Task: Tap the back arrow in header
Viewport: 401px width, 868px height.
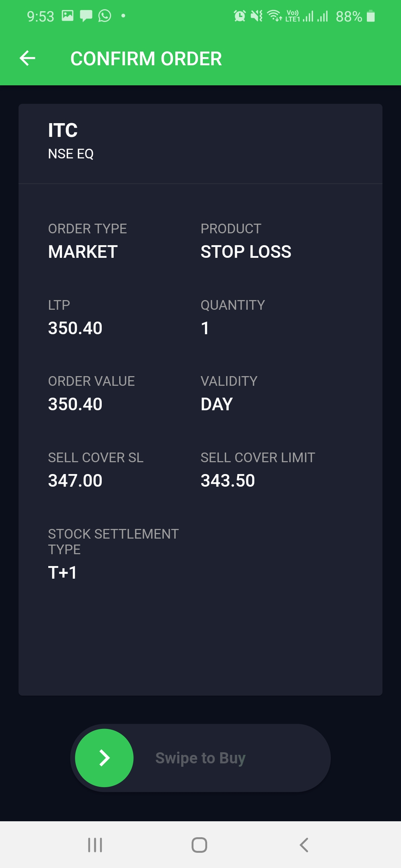Action: pyautogui.click(x=27, y=58)
